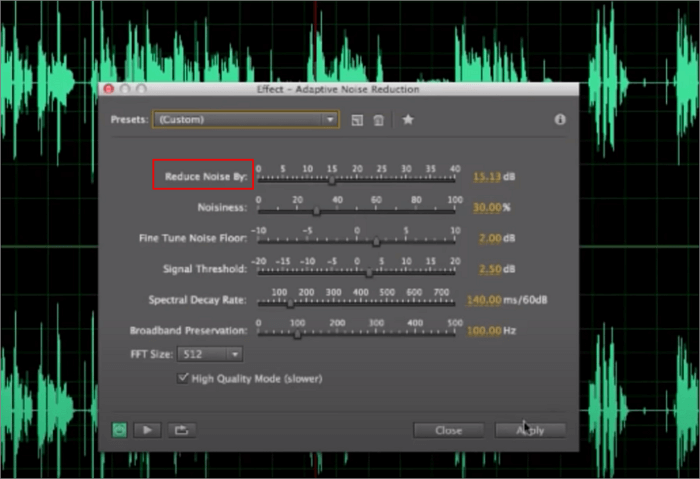Click the Apply button
Image resolution: width=700 pixels, height=479 pixels.
coord(530,430)
